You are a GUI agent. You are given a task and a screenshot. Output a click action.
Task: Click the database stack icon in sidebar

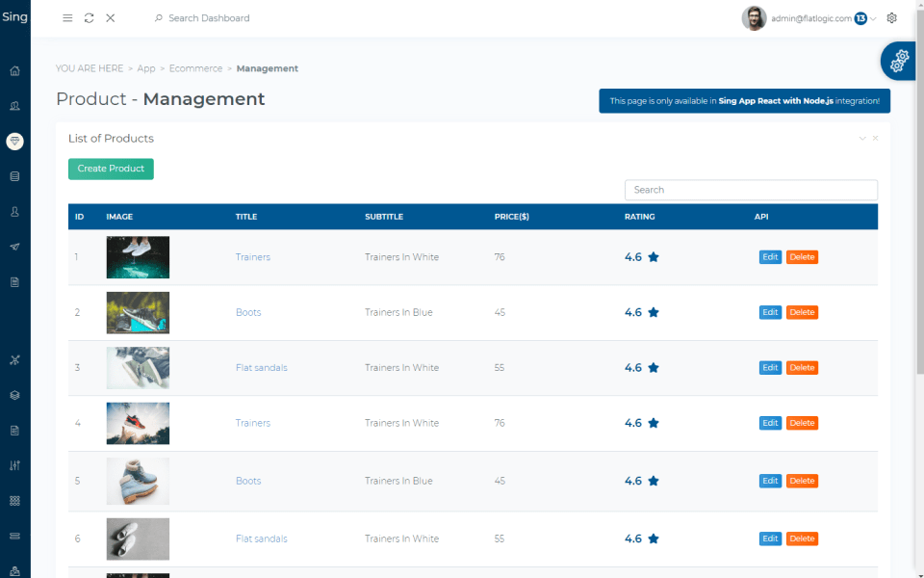[x=14, y=176]
